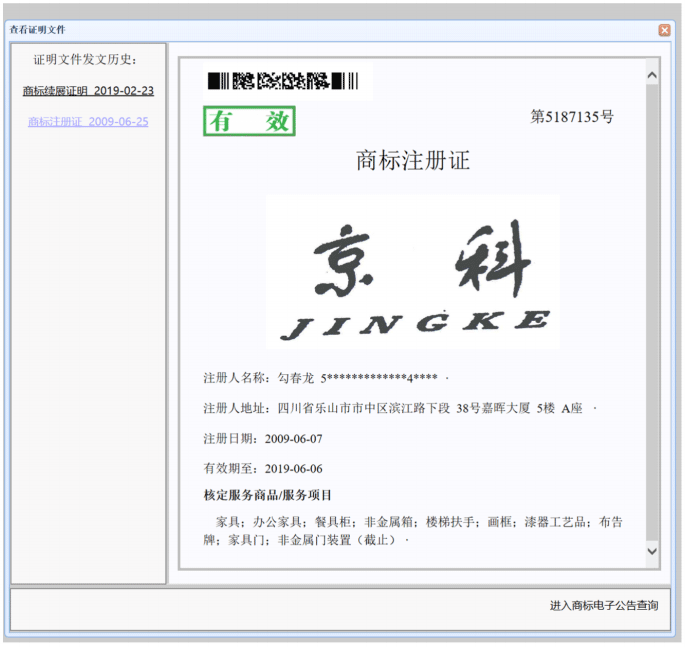Click the scrollbar down arrow

tap(652, 551)
